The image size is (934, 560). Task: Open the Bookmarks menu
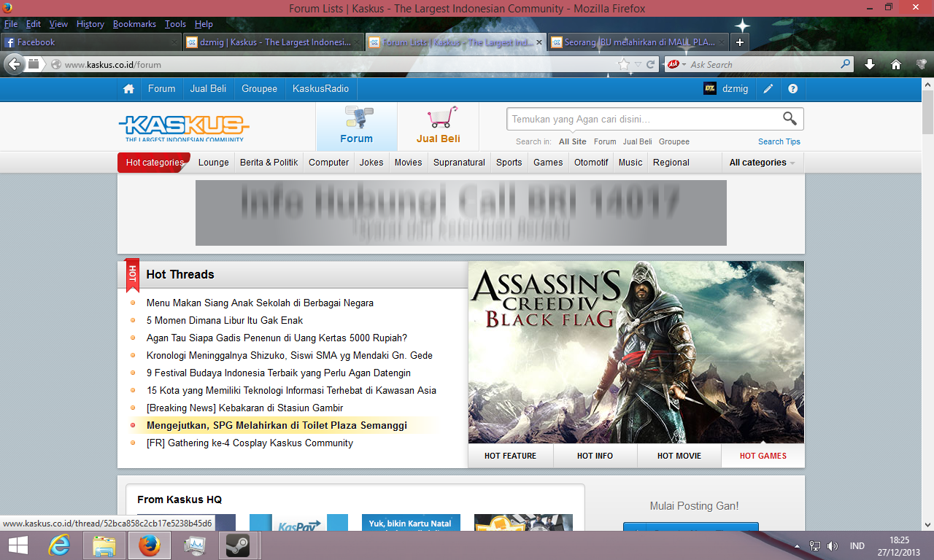134,24
